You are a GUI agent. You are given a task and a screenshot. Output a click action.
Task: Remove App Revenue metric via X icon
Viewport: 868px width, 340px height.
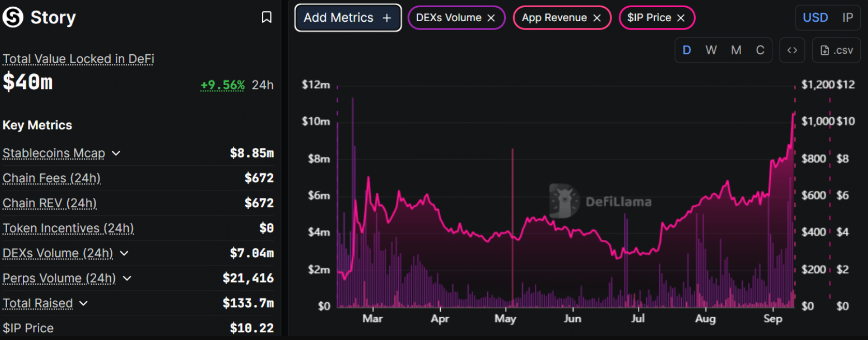(x=597, y=18)
